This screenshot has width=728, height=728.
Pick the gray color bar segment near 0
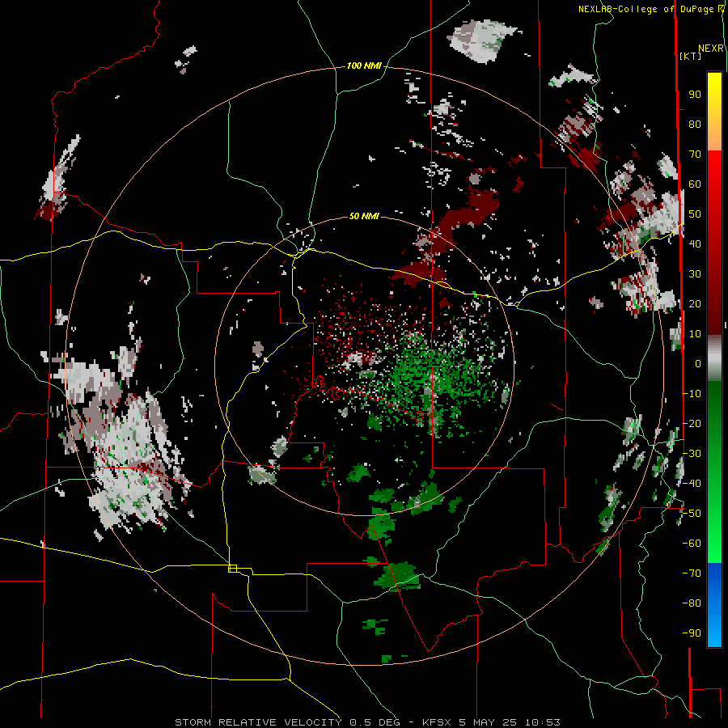pyautogui.click(x=714, y=358)
